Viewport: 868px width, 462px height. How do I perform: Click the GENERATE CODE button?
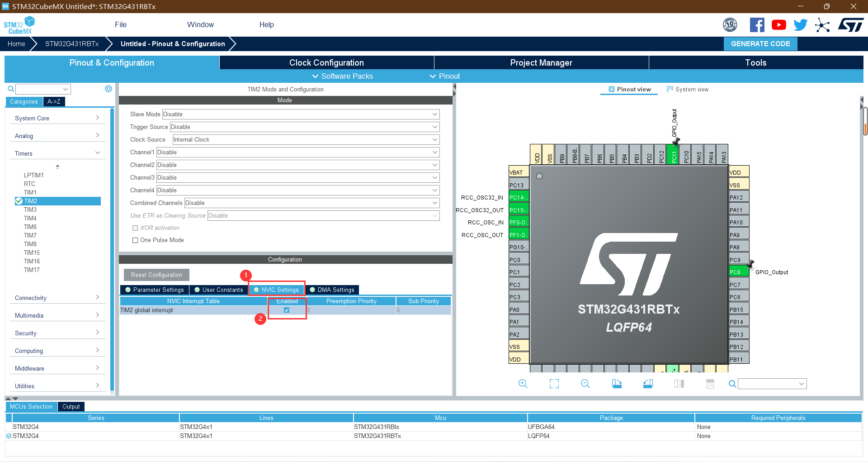[x=760, y=43]
